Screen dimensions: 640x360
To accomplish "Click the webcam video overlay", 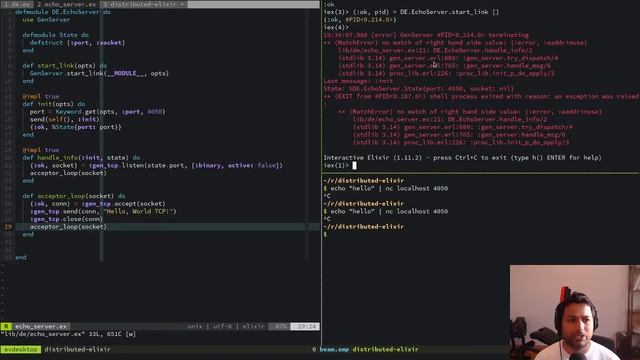I will pyautogui.click(x=575, y=313).
